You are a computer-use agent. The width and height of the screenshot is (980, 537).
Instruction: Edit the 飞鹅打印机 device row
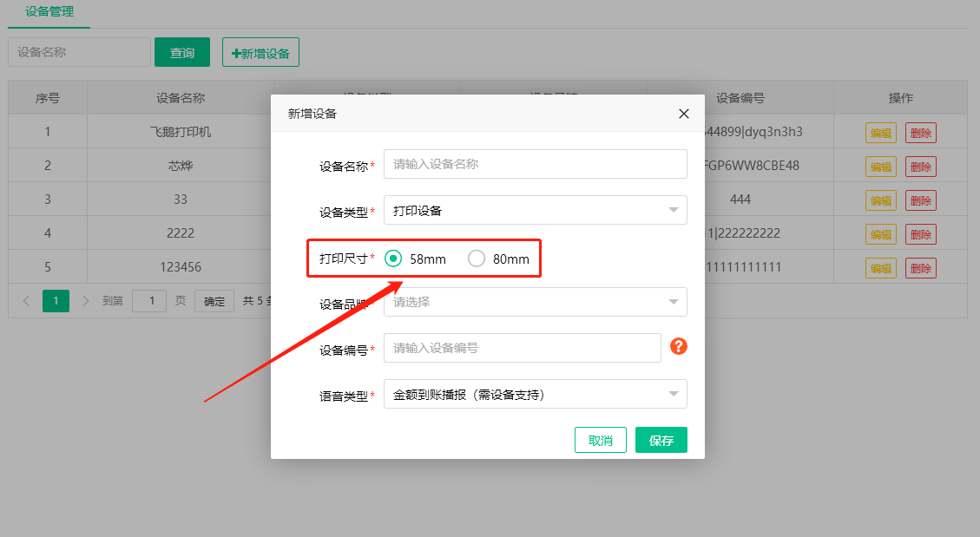coord(880,133)
